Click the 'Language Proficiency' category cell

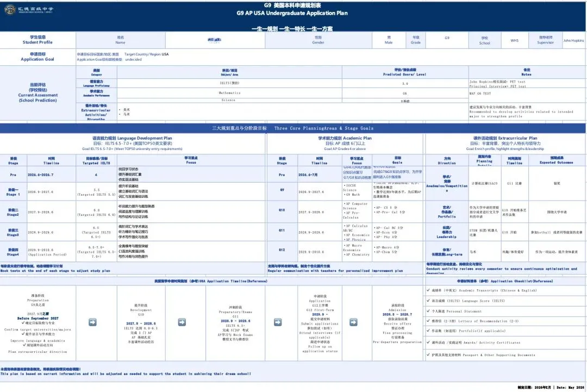pyautogui.click(x=96, y=83)
